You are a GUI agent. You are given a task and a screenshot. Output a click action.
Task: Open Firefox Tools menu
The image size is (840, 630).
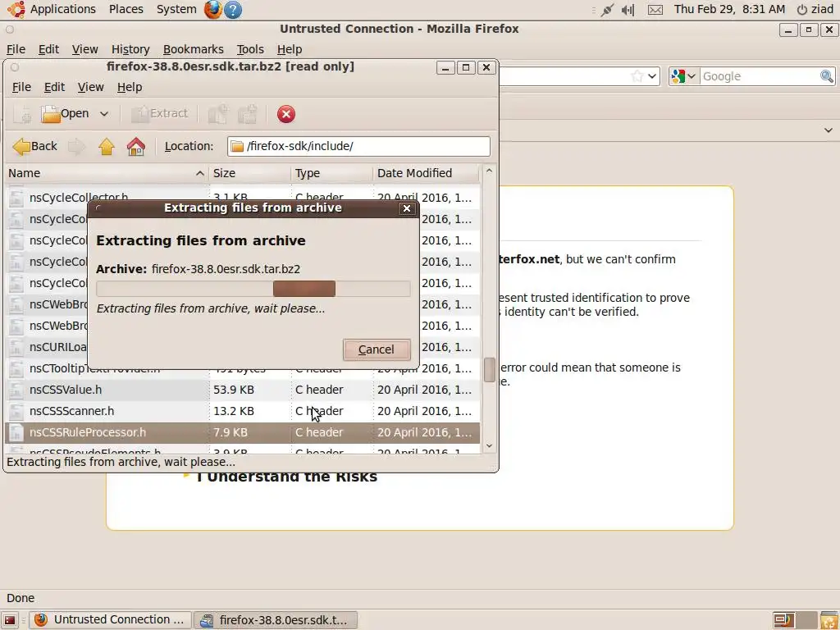[x=250, y=49]
